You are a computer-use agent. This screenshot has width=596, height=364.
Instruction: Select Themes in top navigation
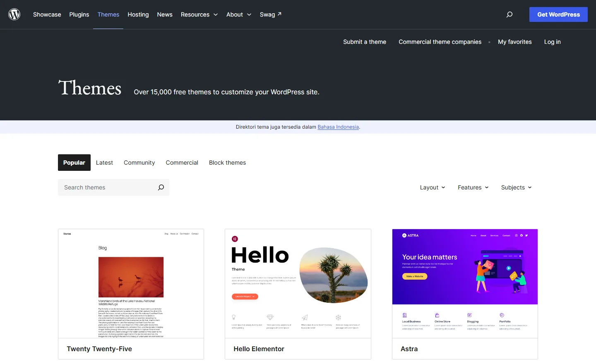coord(108,14)
